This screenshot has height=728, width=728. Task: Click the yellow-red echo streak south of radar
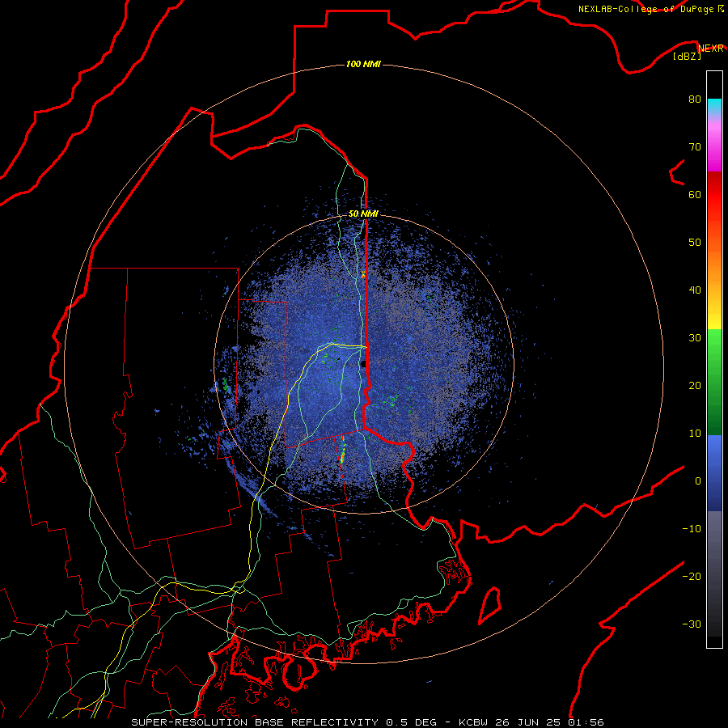pos(343,451)
